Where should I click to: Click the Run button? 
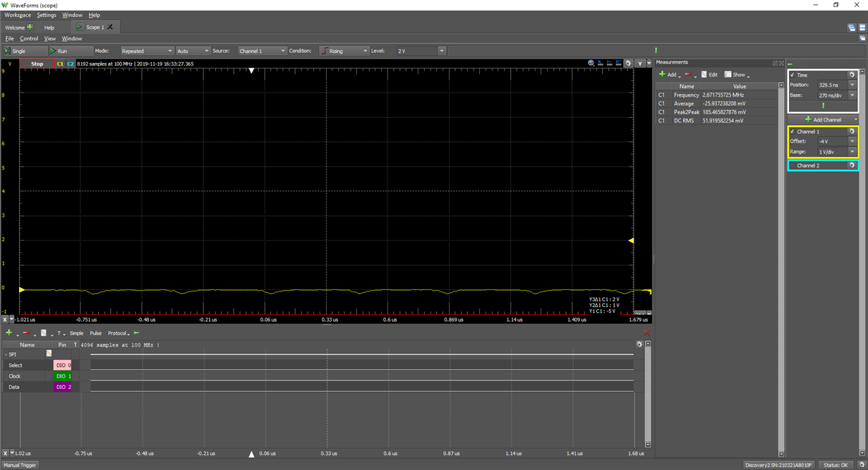point(71,51)
